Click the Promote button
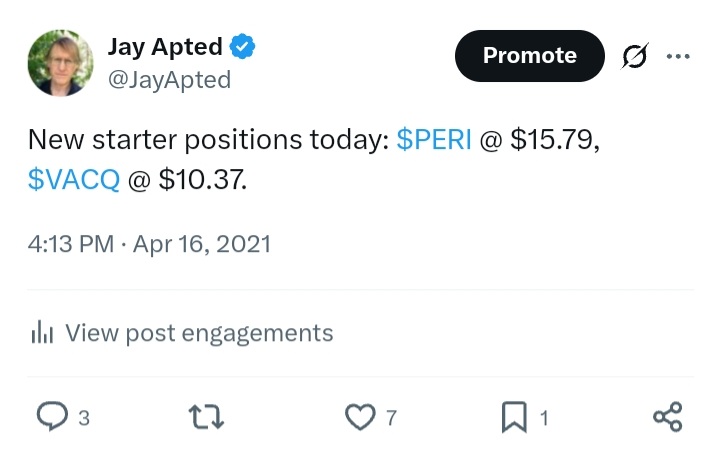This screenshot has width=720, height=454. [x=530, y=56]
